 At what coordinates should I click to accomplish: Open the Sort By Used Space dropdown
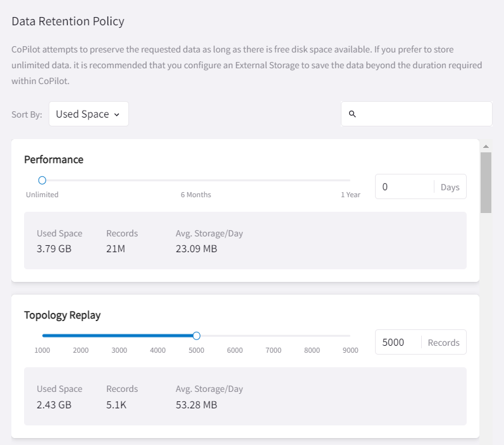tap(89, 114)
